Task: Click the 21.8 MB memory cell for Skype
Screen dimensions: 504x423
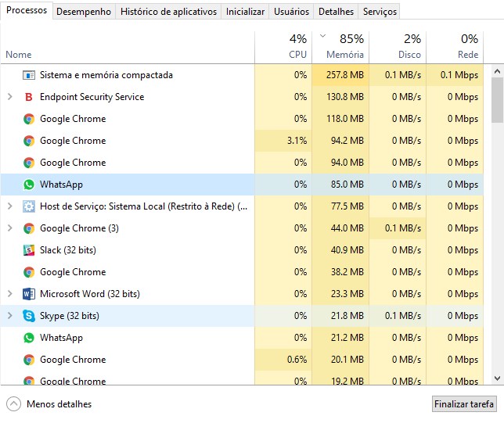Action: tap(340, 316)
